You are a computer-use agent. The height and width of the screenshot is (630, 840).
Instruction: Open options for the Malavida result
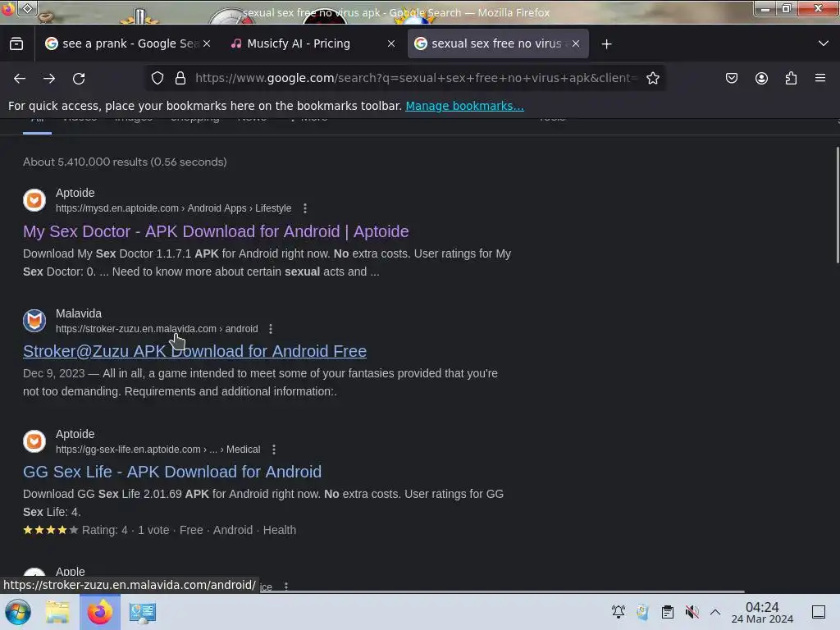point(271,329)
